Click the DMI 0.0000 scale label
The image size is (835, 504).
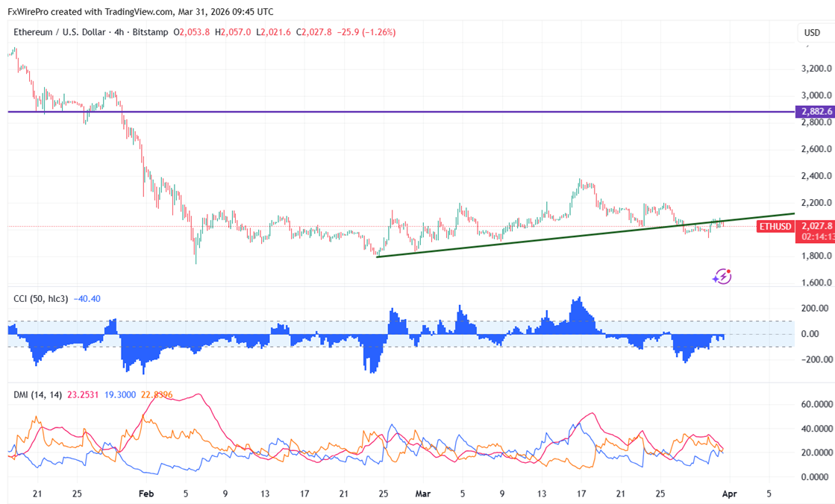point(815,477)
